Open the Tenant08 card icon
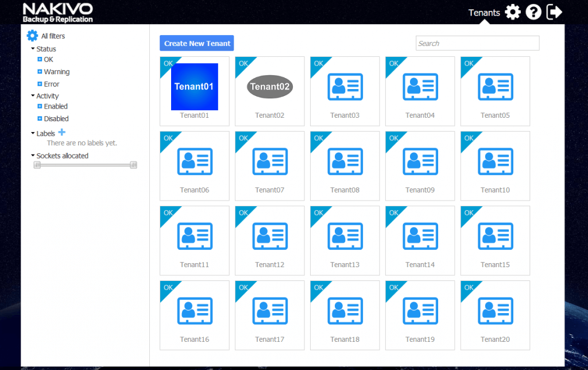 (345, 161)
